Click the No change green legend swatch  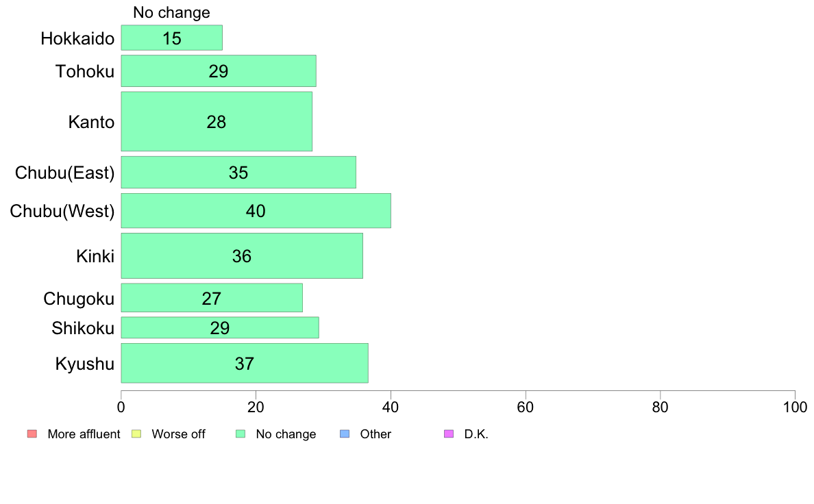pos(241,434)
